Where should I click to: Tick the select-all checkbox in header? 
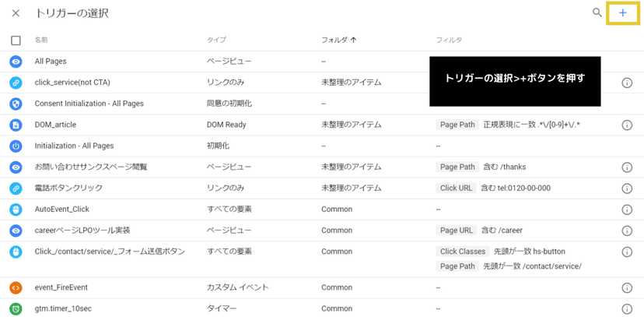click(16, 41)
